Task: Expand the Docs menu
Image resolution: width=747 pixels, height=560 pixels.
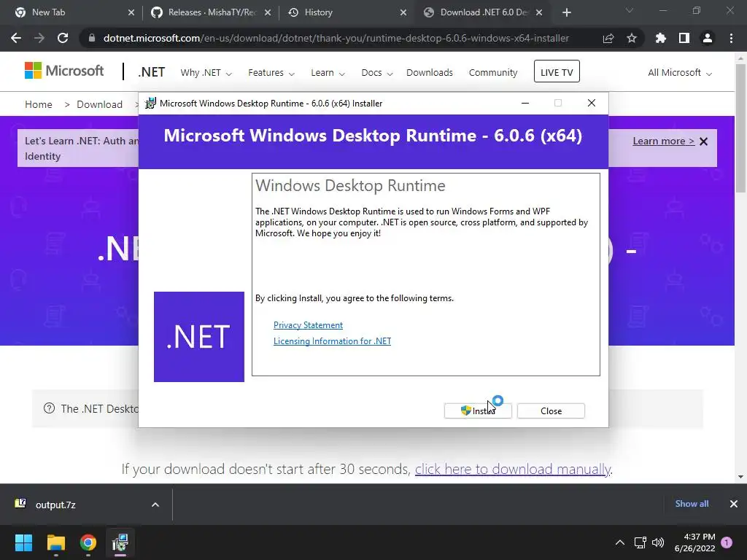Action: coord(377,72)
